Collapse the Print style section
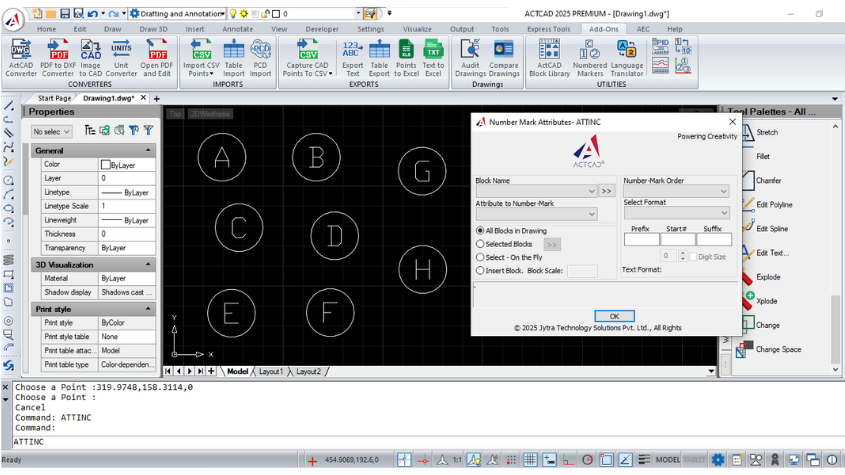 point(148,309)
